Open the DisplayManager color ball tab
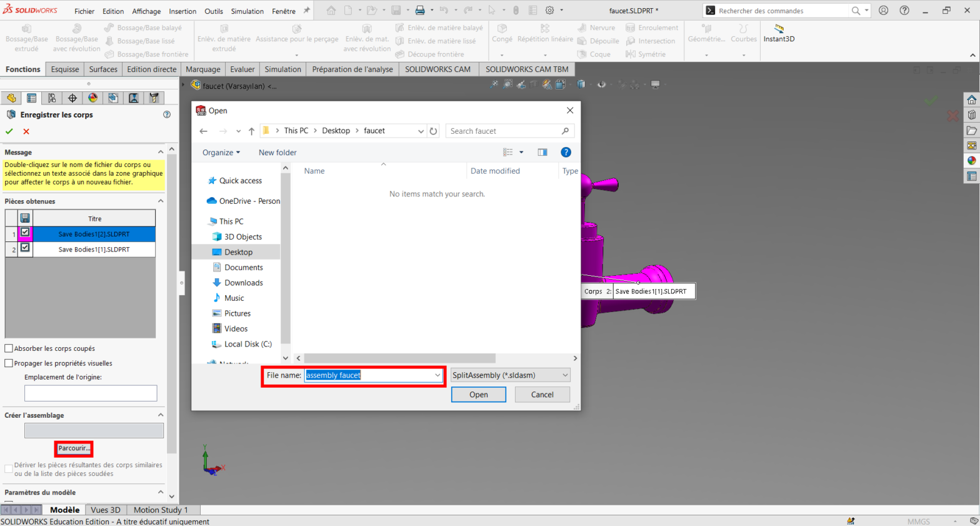This screenshot has width=980, height=526. [x=93, y=98]
